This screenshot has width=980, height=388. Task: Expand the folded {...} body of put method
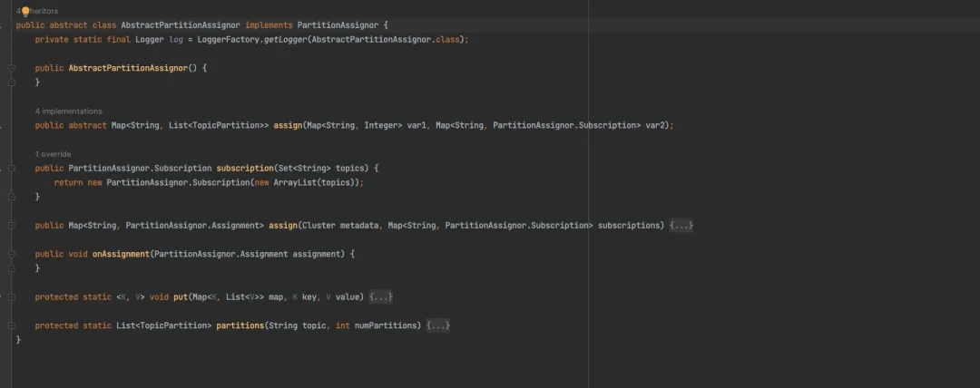point(380,296)
